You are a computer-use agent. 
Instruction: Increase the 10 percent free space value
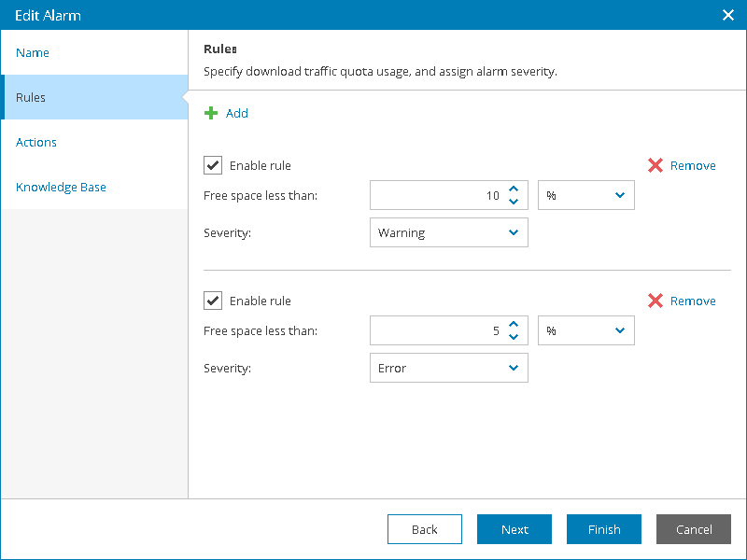(514, 189)
